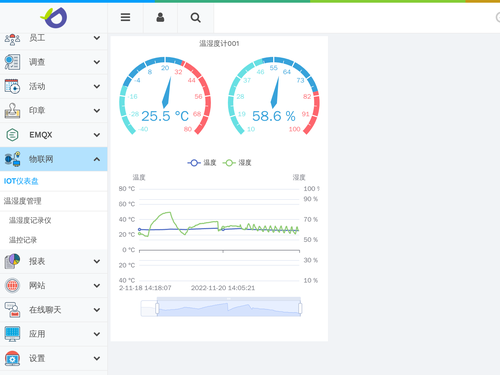Expand the 调查 menu chevron
The image size is (500, 375).
[x=97, y=62]
